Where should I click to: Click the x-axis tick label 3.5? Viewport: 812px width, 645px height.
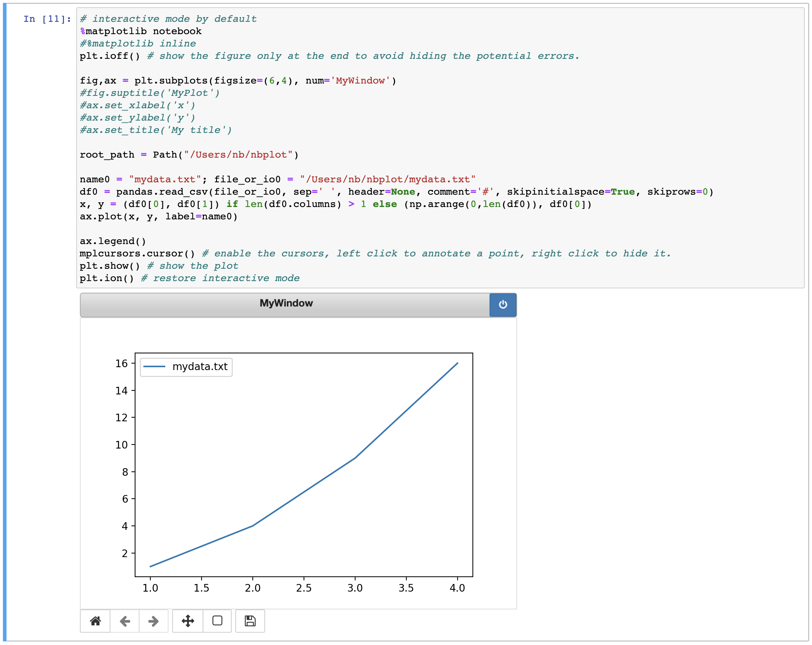pos(406,588)
